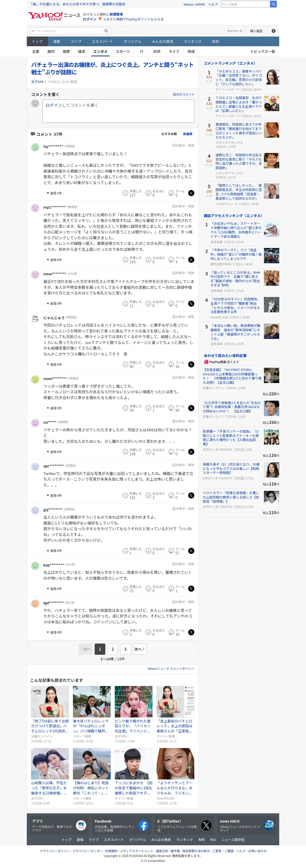Screen dimensions: 306x868
Task: Click 次へ pagination button
Action: coord(139,649)
